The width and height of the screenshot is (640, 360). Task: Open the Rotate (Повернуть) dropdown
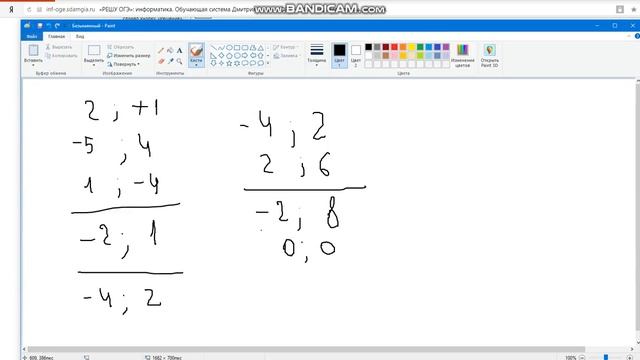coord(123,64)
